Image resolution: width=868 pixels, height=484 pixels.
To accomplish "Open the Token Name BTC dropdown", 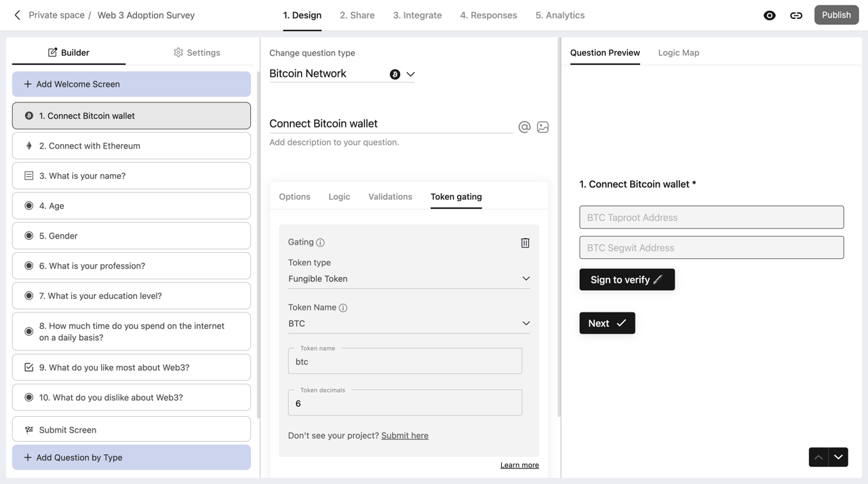I will tap(526, 323).
